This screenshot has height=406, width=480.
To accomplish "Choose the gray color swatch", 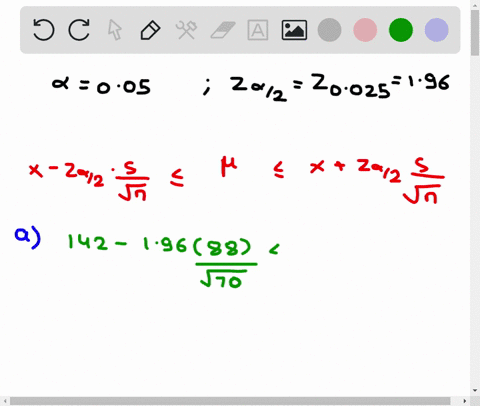I will click(329, 30).
